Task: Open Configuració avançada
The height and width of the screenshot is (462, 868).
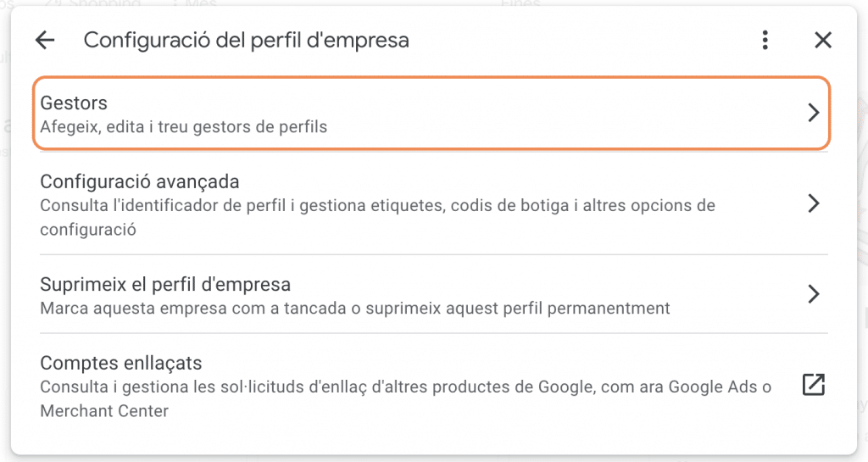Action: click(431, 203)
